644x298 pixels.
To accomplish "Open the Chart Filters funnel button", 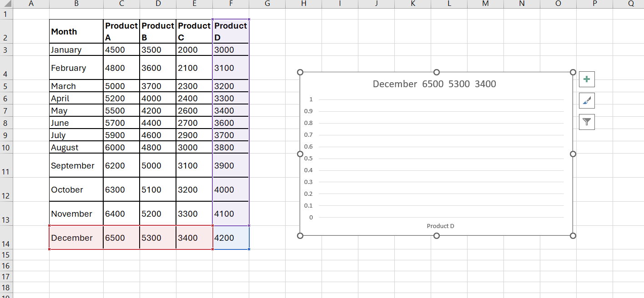I will [587, 122].
